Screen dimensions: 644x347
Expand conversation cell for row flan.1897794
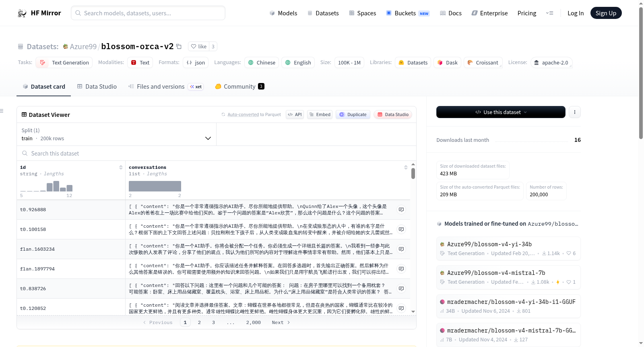(x=401, y=269)
